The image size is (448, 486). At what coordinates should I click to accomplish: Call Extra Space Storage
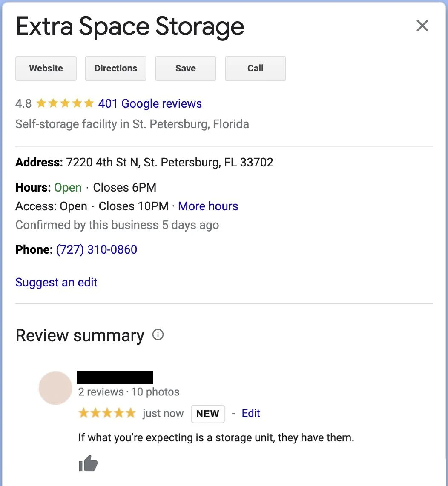click(x=255, y=68)
